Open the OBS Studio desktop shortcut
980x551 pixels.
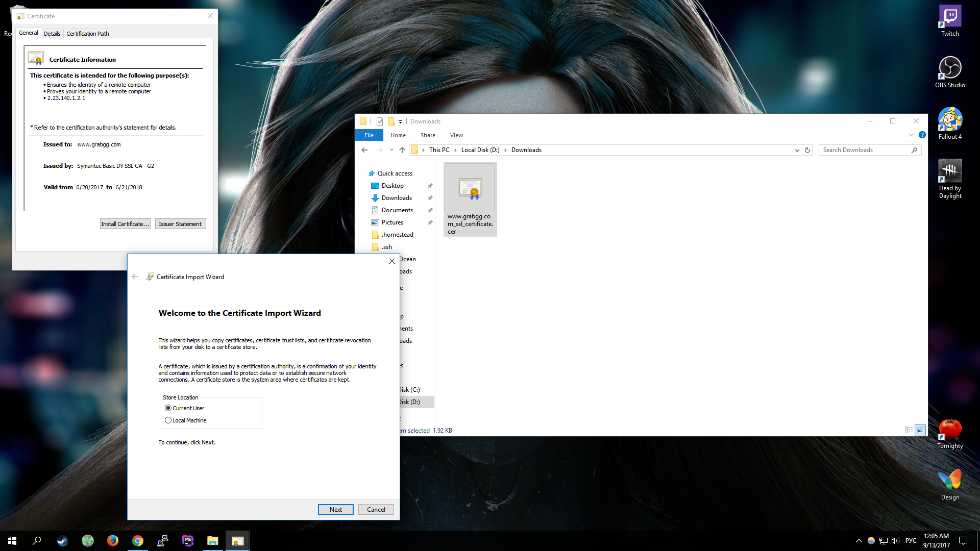(950, 72)
